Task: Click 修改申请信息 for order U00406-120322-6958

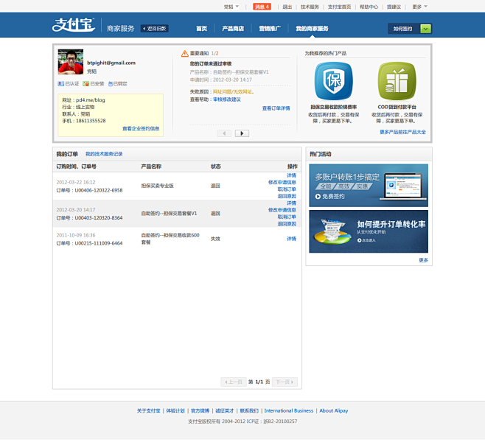Action: (282, 183)
